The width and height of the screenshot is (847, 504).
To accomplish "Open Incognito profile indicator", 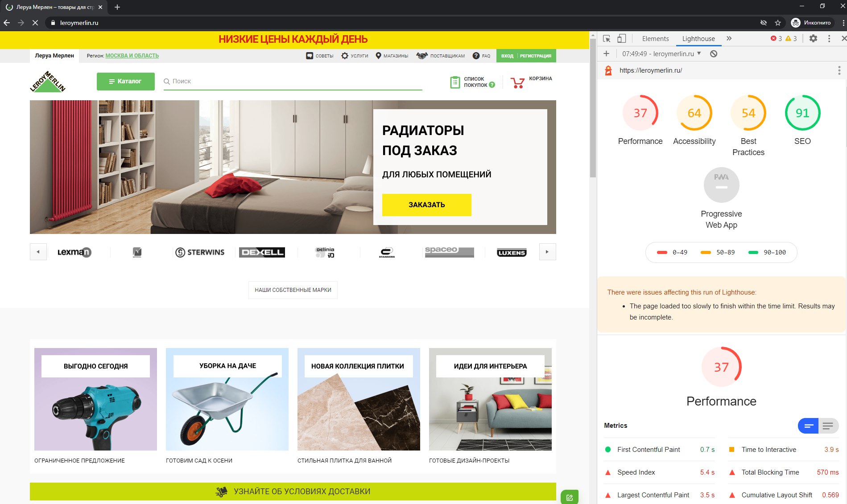I will tap(811, 23).
